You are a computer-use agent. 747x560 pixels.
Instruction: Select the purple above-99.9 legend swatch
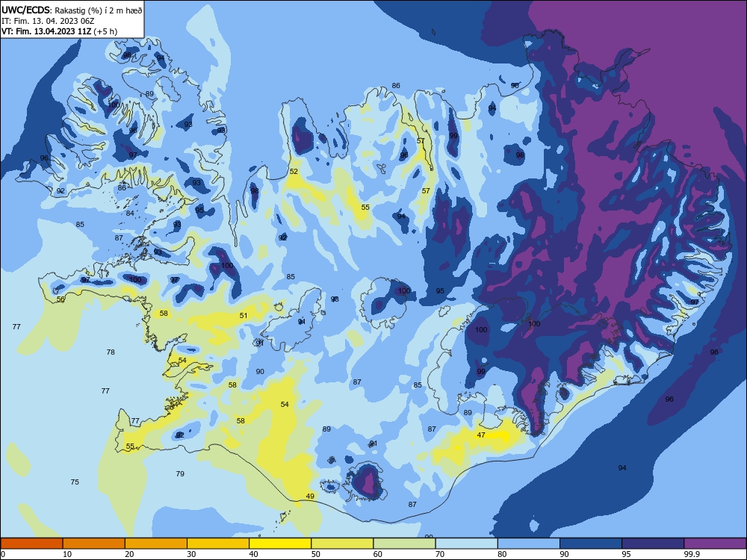pyautogui.click(x=715, y=544)
